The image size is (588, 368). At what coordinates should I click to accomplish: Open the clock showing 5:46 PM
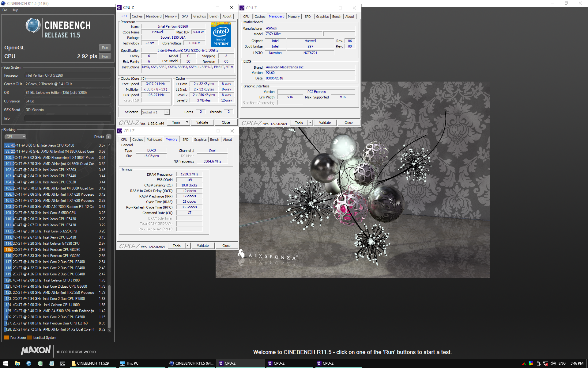[x=577, y=363]
